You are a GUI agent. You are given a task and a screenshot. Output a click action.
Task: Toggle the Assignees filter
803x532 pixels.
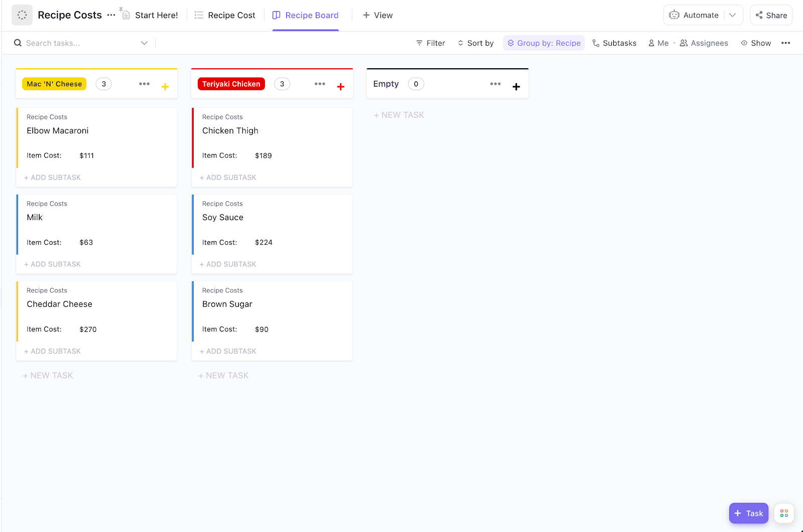704,43
